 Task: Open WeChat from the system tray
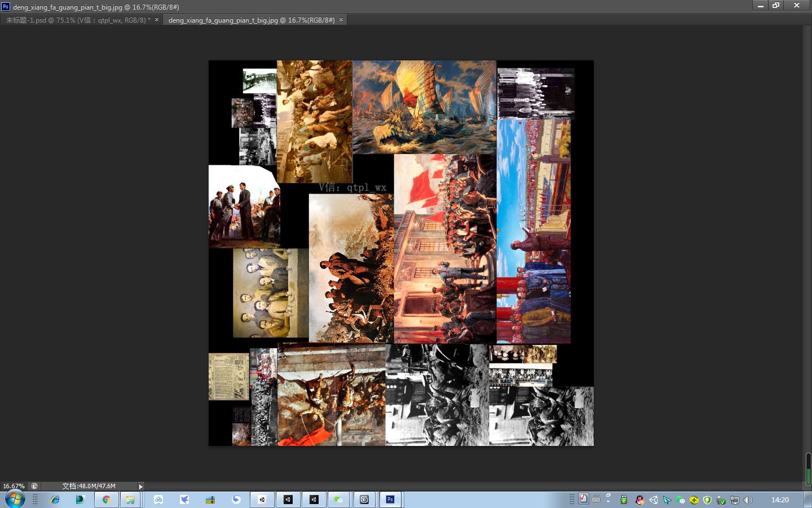coord(681,500)
